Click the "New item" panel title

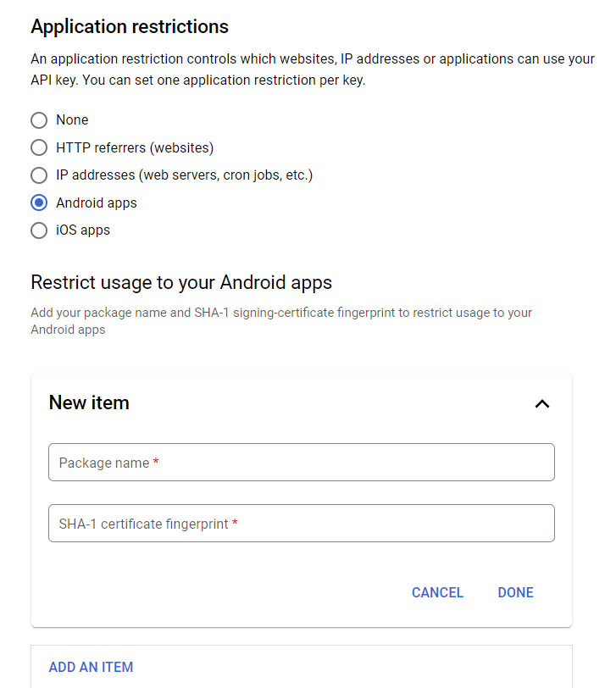tap(89, 403)
